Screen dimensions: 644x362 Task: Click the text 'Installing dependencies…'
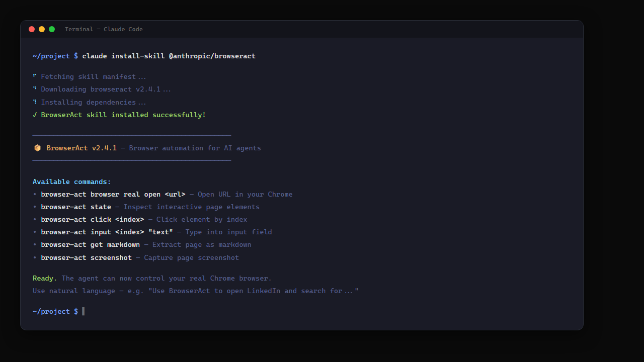[x=94, y=102]
